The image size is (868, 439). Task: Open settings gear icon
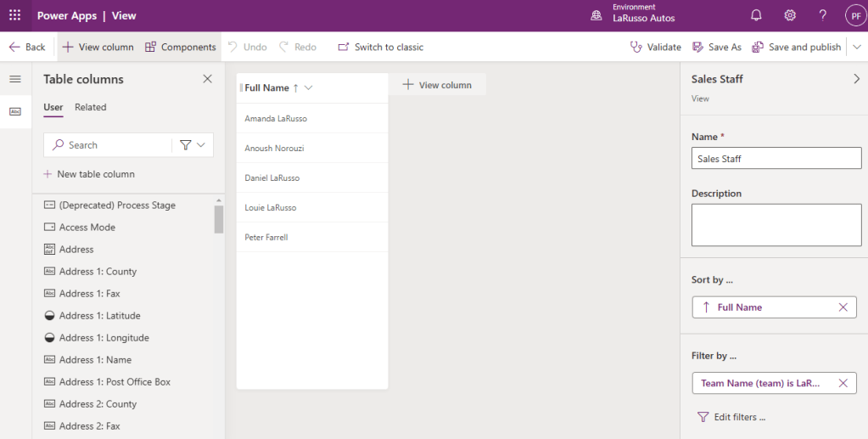[x=790, y=15]
